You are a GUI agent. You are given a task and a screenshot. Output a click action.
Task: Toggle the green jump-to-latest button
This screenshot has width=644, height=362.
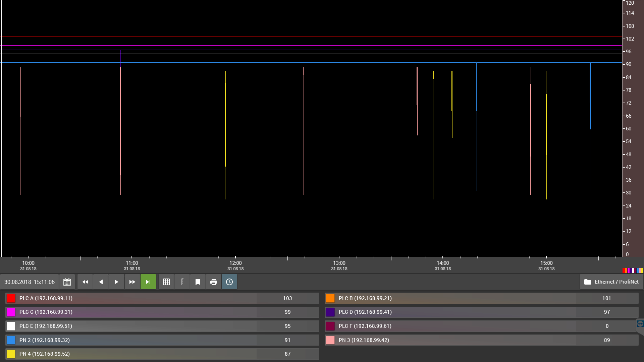pyautogui.click(x=148, y=282)
